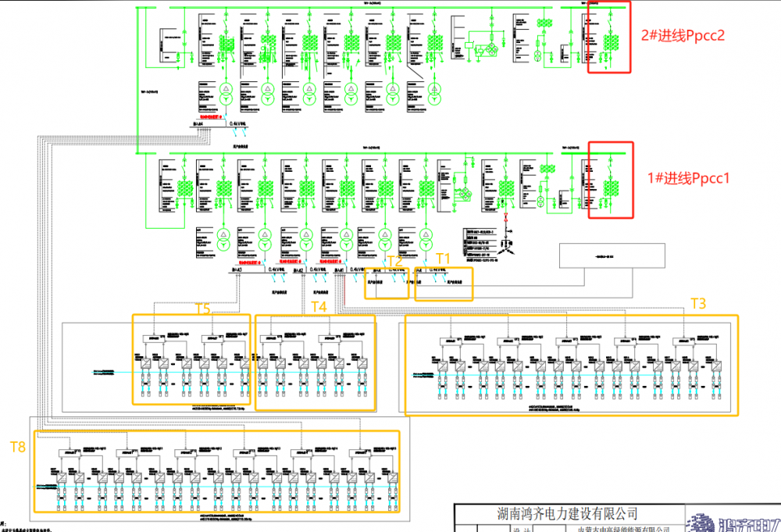Select the yellow 'T3' label

tap(698, 304)
